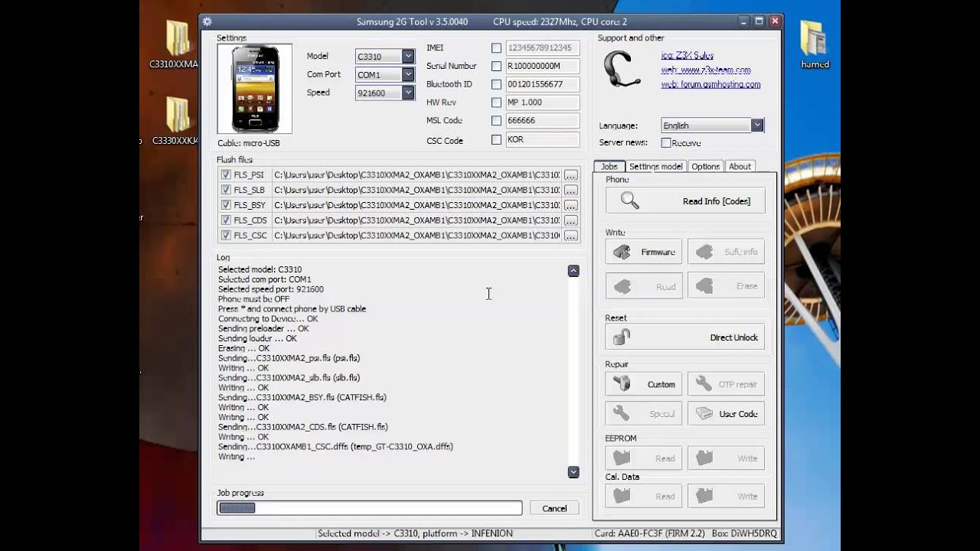The image size is (980, 551).
Task: Cancel the current job
Action: pos(554,508)
